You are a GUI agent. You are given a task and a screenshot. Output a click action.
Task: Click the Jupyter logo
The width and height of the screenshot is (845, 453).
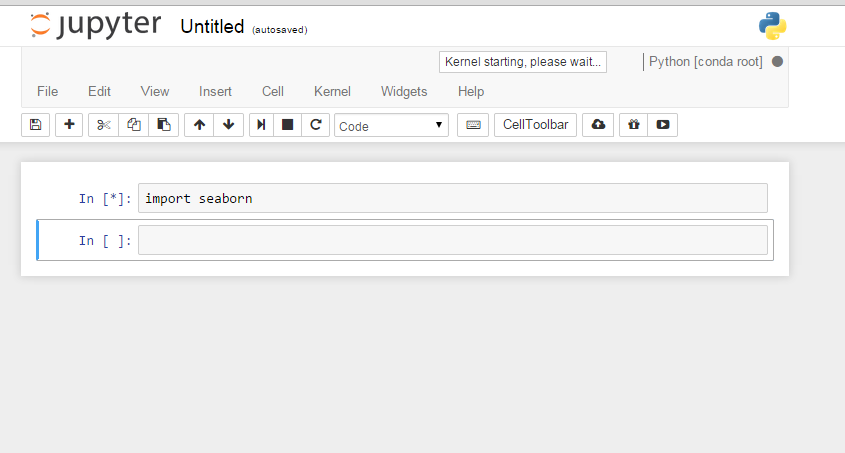(x=95, y=25)
